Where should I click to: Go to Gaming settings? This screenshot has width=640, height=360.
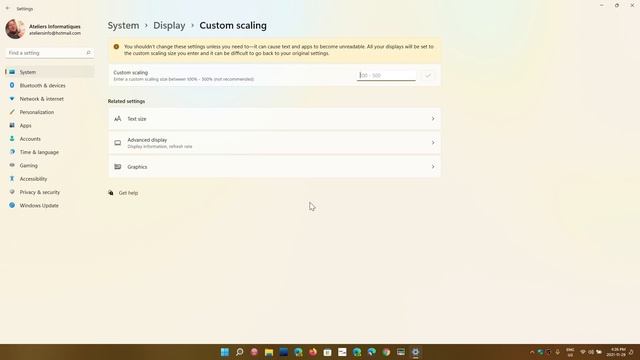pyautogui.click(x=50, y=165)
